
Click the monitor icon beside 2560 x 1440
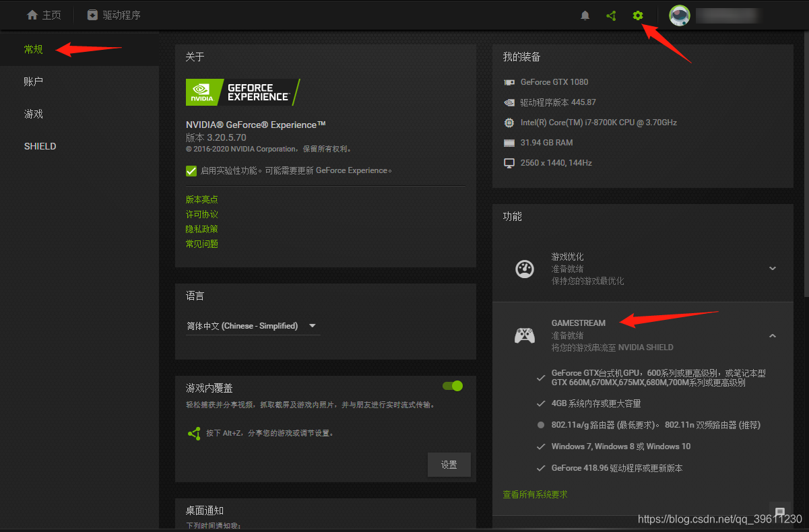(509, 163)
